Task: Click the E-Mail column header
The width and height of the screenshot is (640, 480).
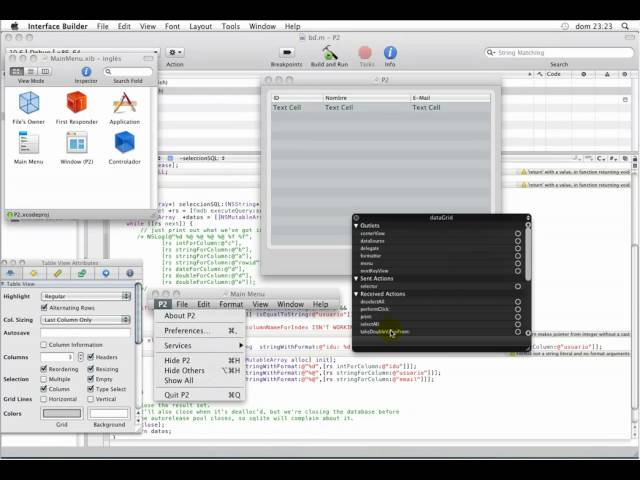Action: coord(451,98)
